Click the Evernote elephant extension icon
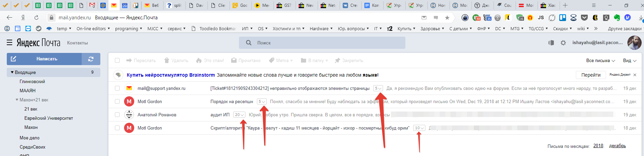Screen dimensions: 644x156 [x=617, y=18]
